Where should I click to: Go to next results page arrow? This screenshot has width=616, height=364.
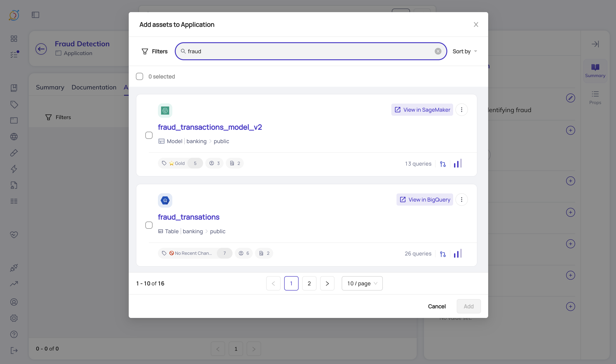point(327,283)
